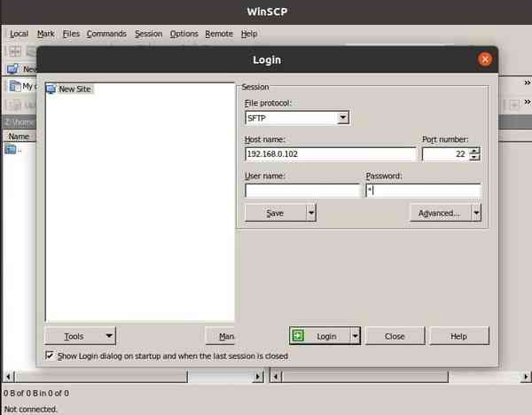Select the New Site entry
532x415 pixels.
[69, 90]
